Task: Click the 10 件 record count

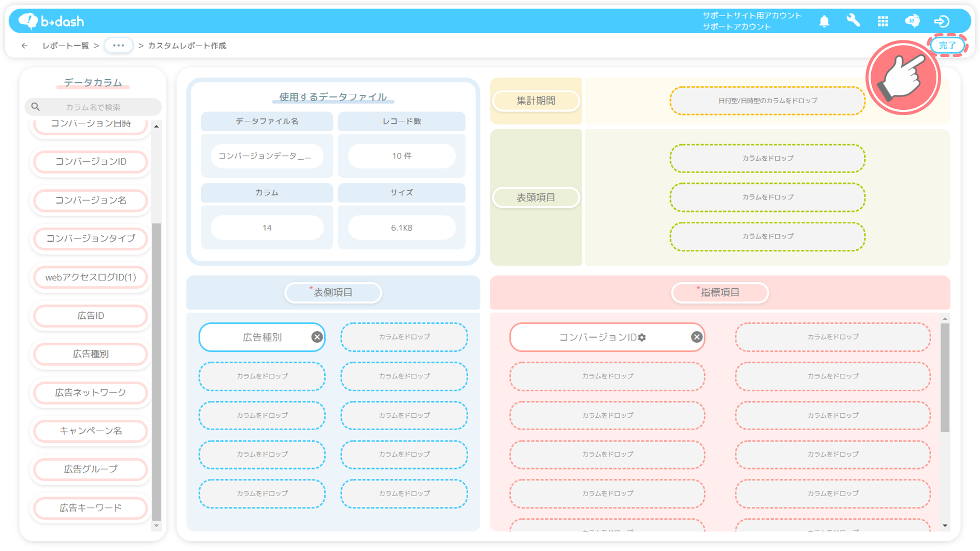Action: pos(402,156)
